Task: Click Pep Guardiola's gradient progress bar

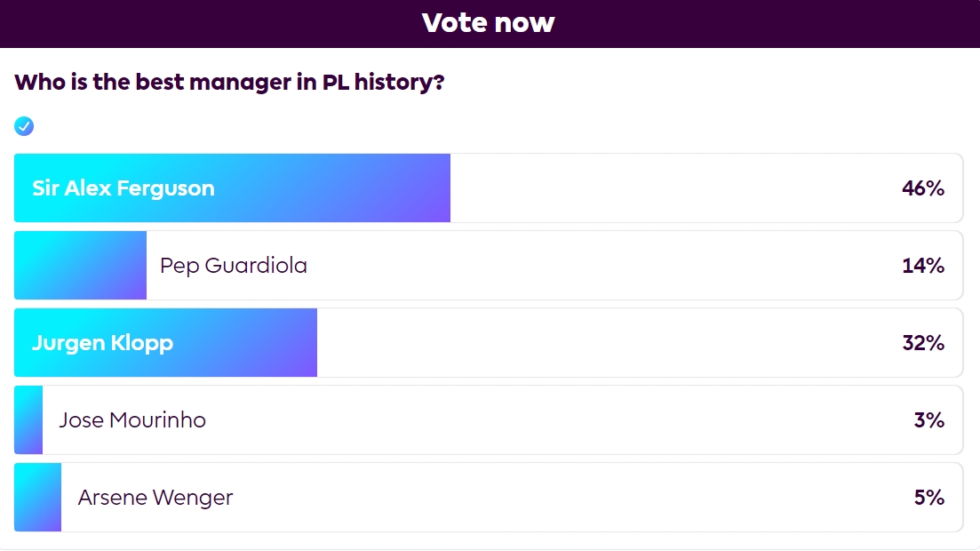Action: tap(80, 266)
